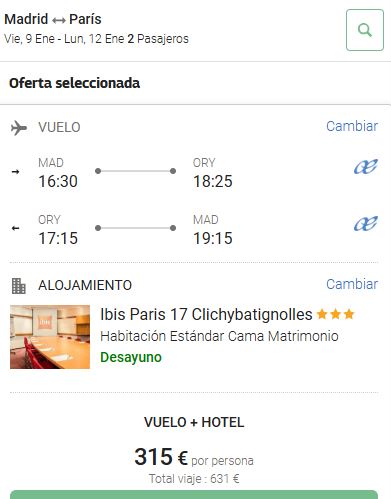Change the selected flight via Cambiar
The width and height of the screenshot is (391, 499).
pos(352,126)
